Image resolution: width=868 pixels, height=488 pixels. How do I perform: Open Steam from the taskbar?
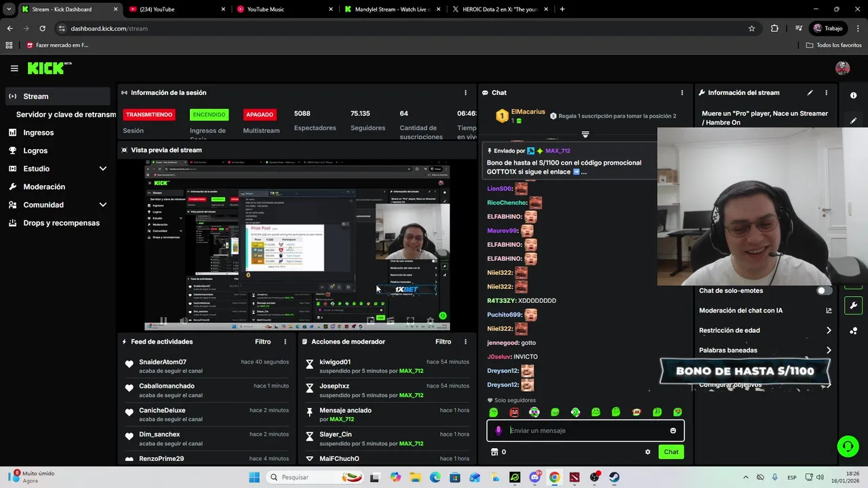point(614,477)
